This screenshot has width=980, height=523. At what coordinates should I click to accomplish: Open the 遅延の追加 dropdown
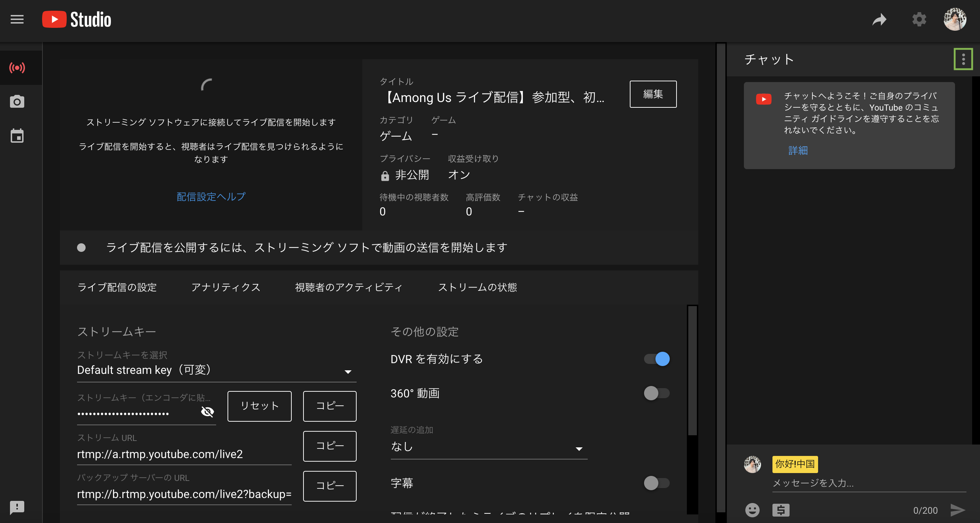pyautogui.click(x=489, y=447)
